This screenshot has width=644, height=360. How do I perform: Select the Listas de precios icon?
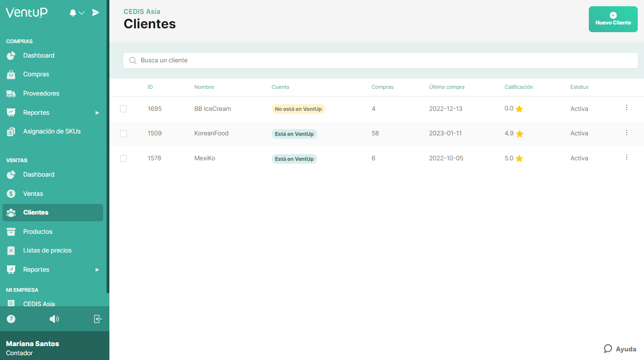point(12,250)
